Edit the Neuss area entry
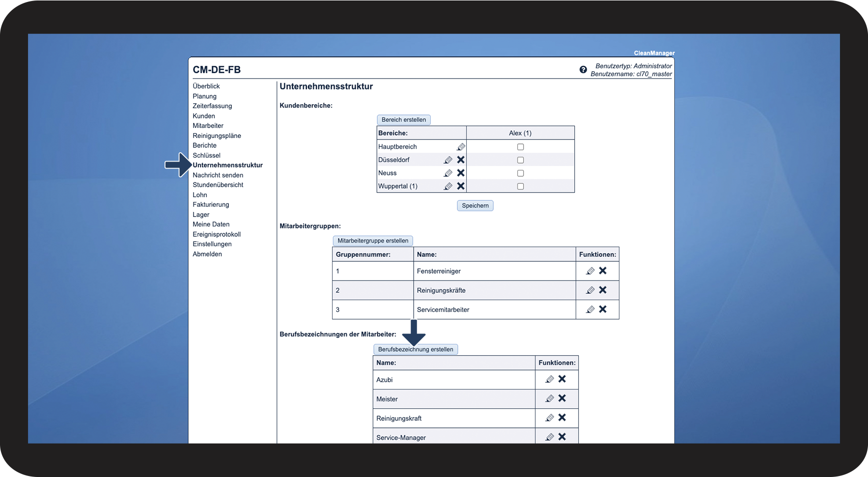Viewport: 868px width, 477px height. click(448, 173)
